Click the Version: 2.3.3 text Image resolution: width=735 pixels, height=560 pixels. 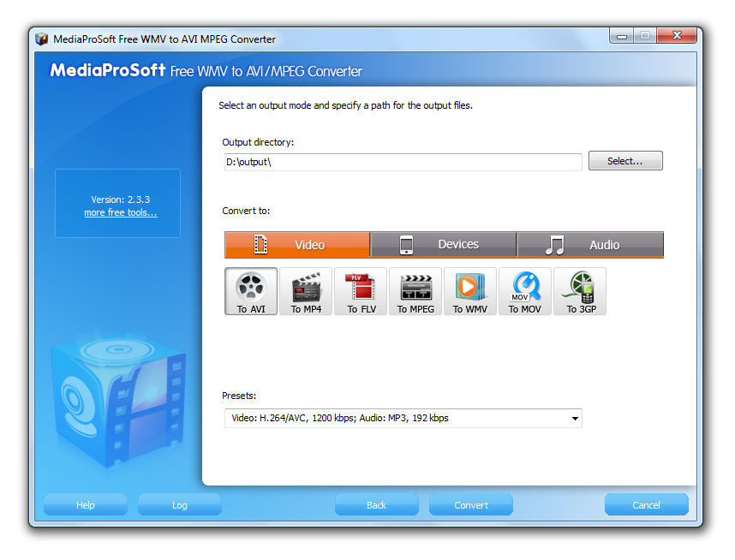(121, 200)
